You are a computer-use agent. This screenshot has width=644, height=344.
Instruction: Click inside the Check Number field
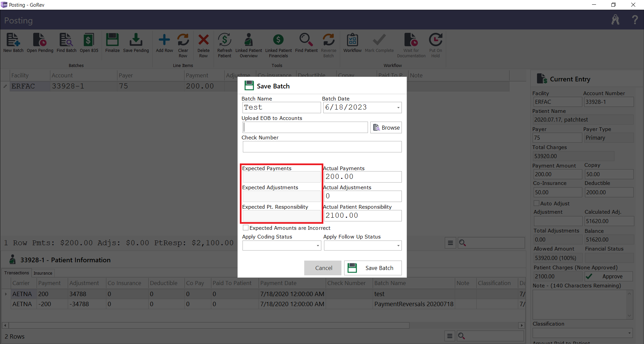(x=322, y=147)
